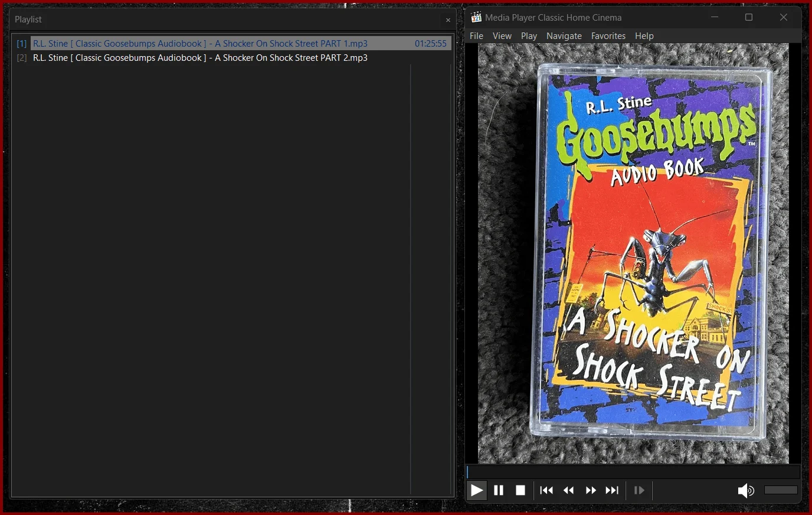The image size is (812, 515).
Task: Open the Favorites menu
Action: [x=608, y=36]
